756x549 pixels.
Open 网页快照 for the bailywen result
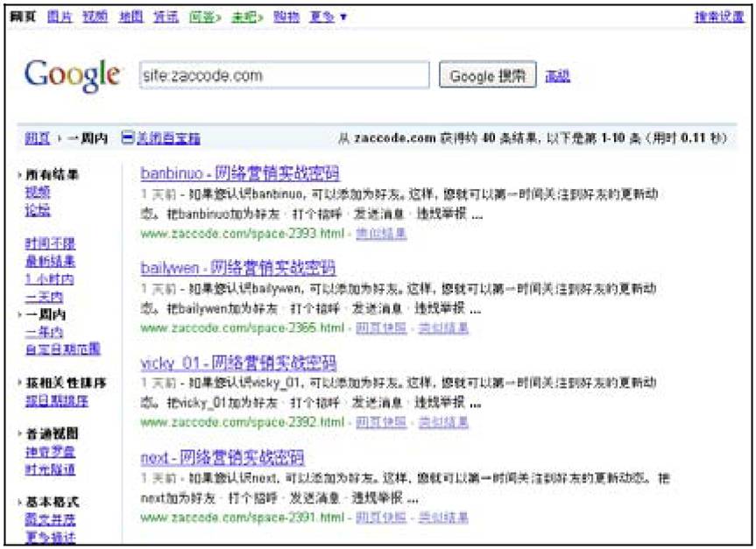coord(381,328)
